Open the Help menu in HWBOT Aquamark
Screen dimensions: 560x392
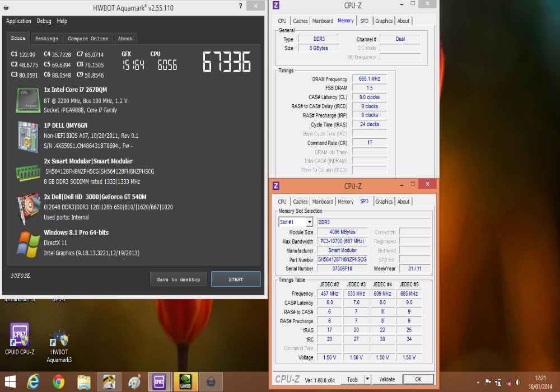62,21
